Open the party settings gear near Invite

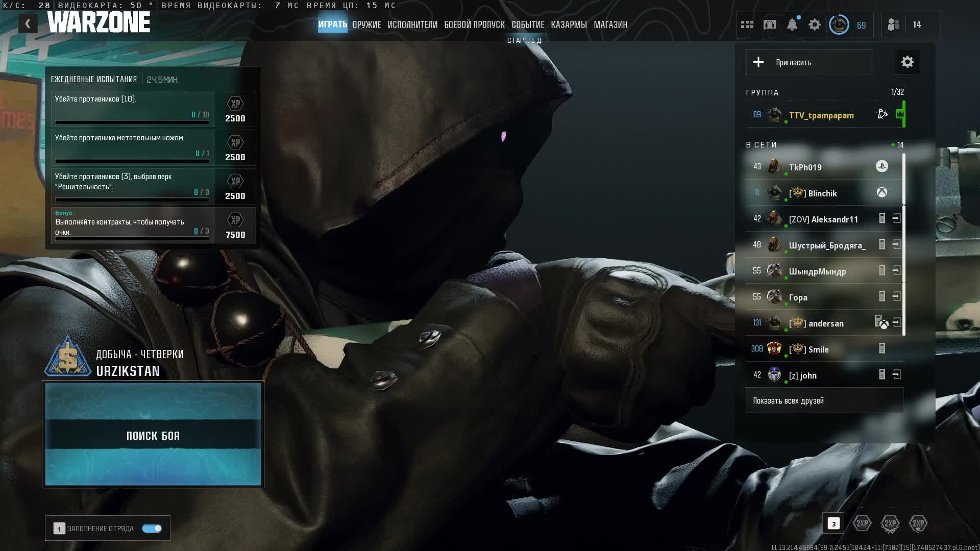coord(907,62)
